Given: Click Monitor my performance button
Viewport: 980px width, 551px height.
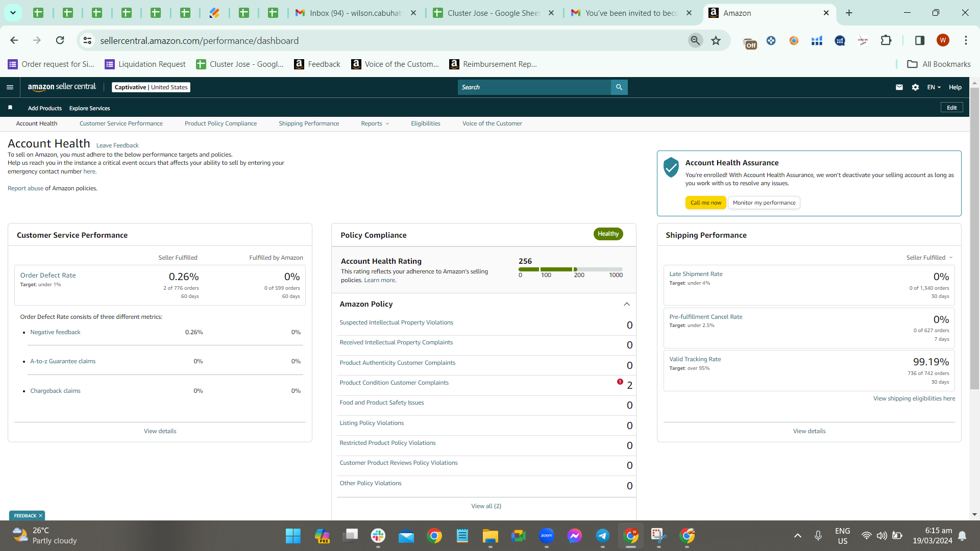Looking at the screenshot, I should tap(764, 203).
